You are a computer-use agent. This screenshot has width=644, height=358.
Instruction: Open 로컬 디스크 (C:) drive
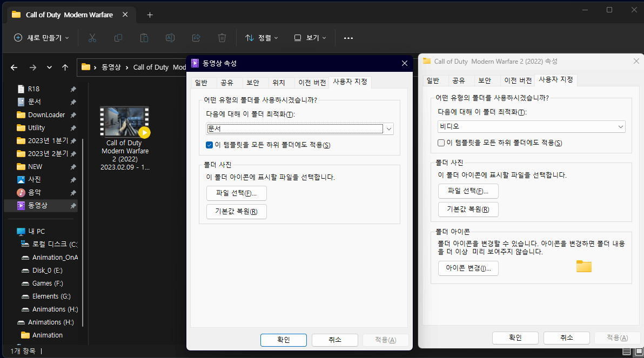point(55,244)
